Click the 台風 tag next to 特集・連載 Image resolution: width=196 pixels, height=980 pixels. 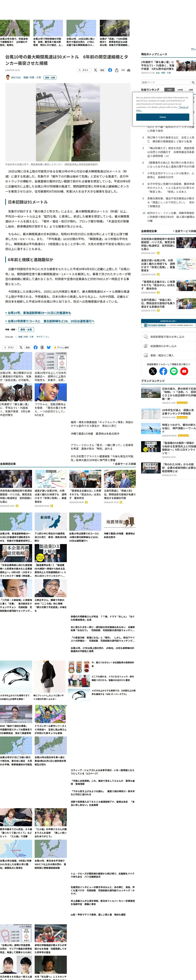coord(26,329)
